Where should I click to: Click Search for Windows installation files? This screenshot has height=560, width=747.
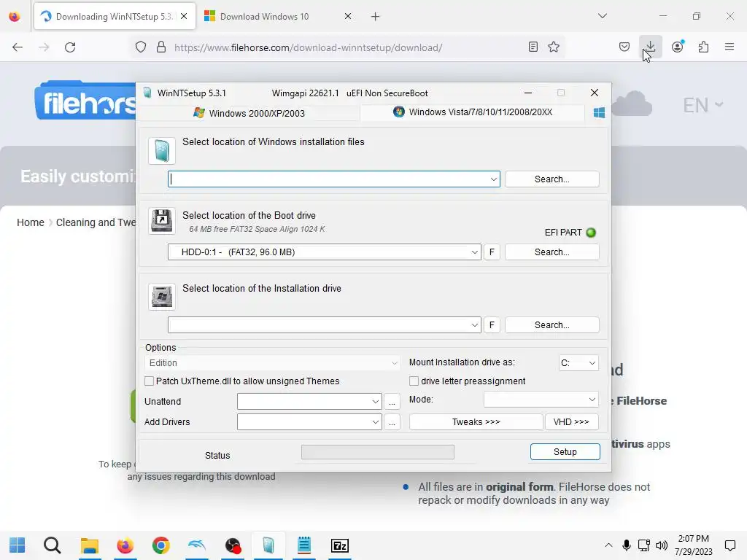pyautogui.click(x=551, y=179)
